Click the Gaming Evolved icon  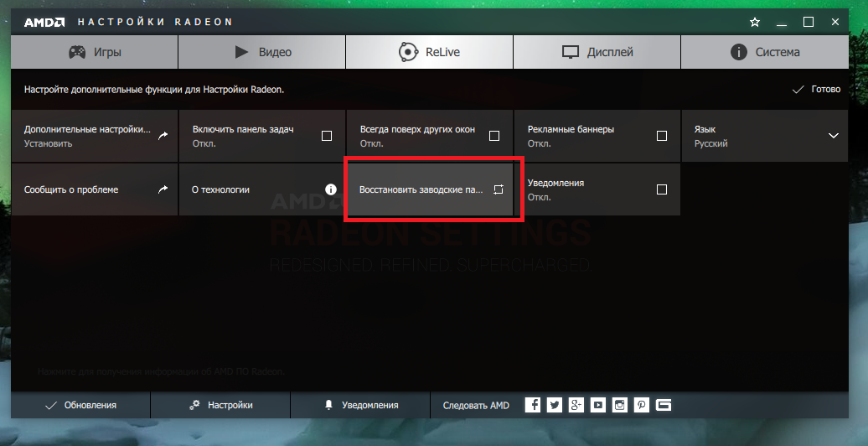(x=664, y=405)
